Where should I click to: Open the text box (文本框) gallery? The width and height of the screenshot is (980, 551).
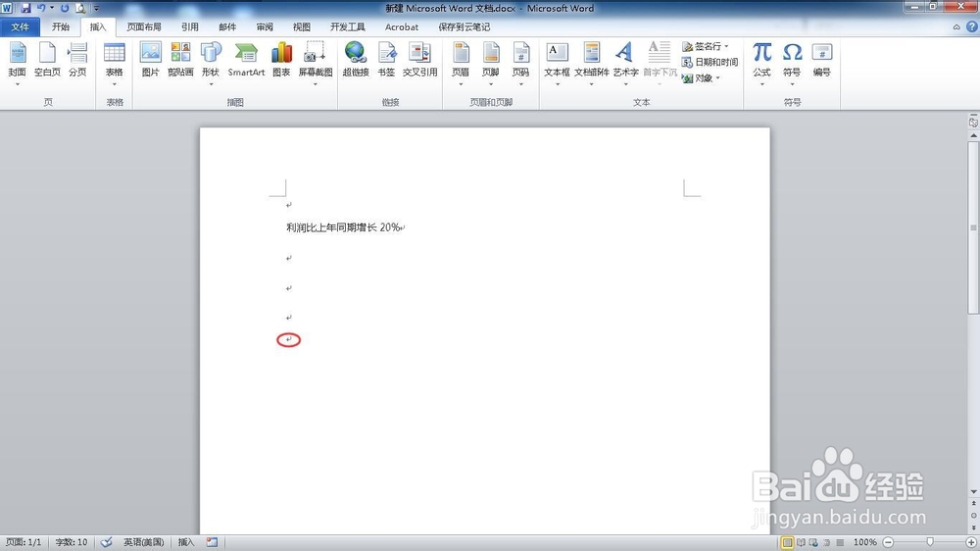point(557,63)
